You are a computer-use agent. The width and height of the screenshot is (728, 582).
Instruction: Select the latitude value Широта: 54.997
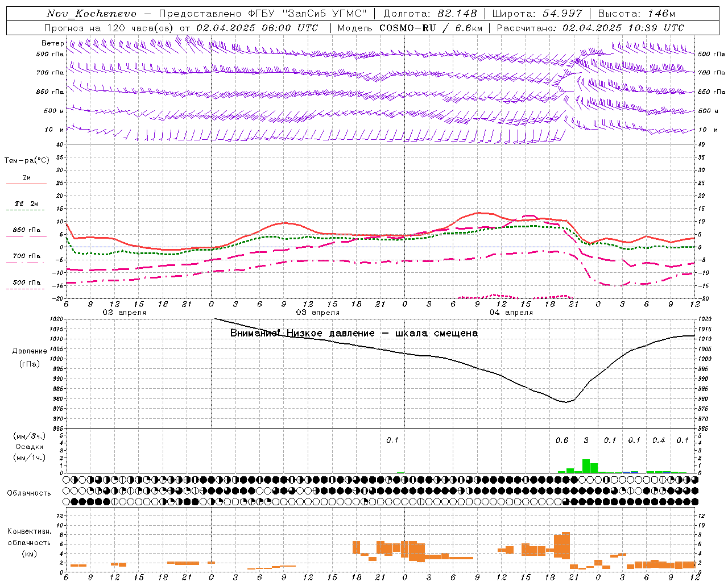point(537,14)
